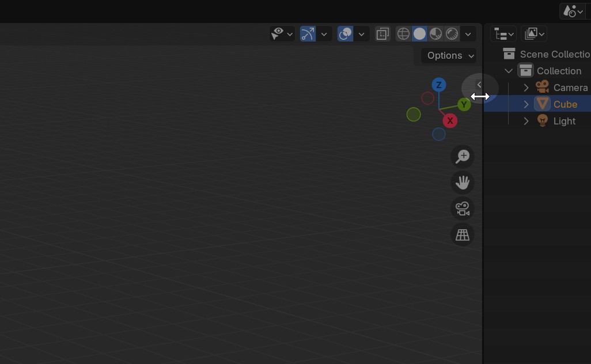
Task: Click the blue Z axis gizmo circle
Action: point(439,85)
